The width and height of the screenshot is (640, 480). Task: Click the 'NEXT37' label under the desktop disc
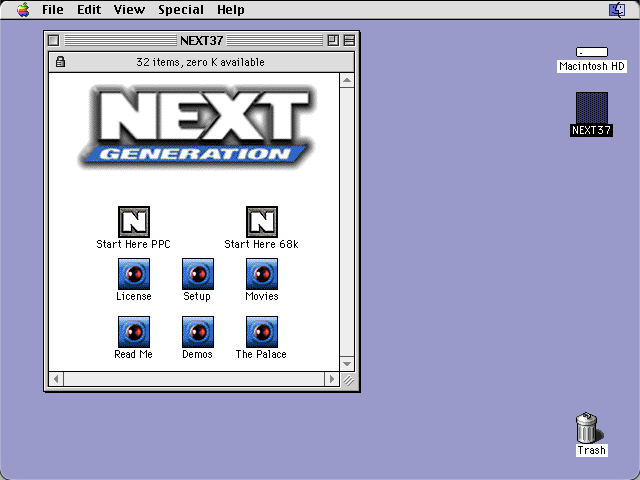click(591, 130)
